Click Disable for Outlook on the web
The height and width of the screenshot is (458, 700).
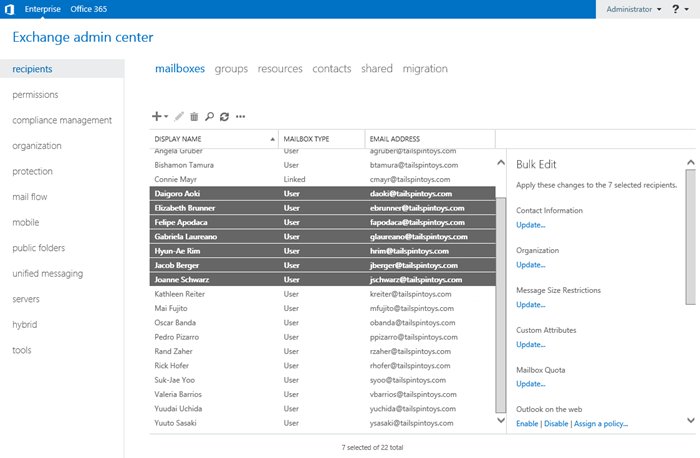tap(556, 424)
